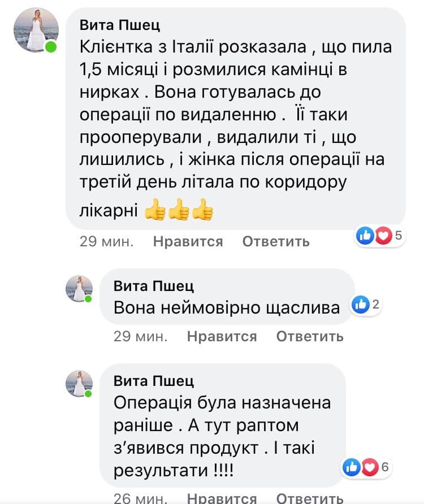Open the profile photo beside the Italy client comment

[x=36, y=30]
